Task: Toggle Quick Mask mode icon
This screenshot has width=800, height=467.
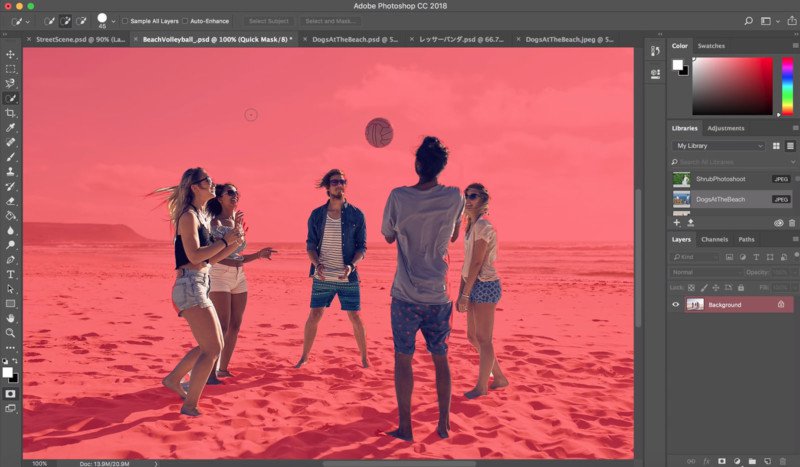Action: coord(10,394)
